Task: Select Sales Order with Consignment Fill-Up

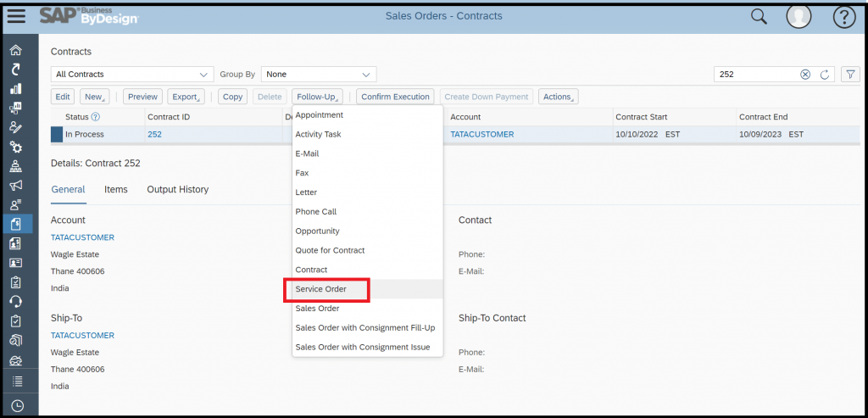Action: coord(365,328)
